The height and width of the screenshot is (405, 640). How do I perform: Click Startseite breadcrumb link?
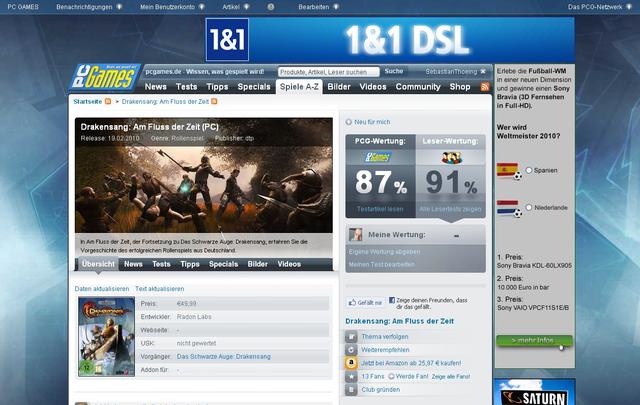tap(87, 101)
